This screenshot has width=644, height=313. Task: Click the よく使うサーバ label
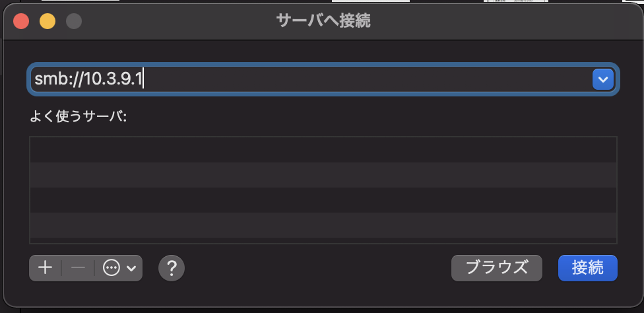(x=79, y=117)
